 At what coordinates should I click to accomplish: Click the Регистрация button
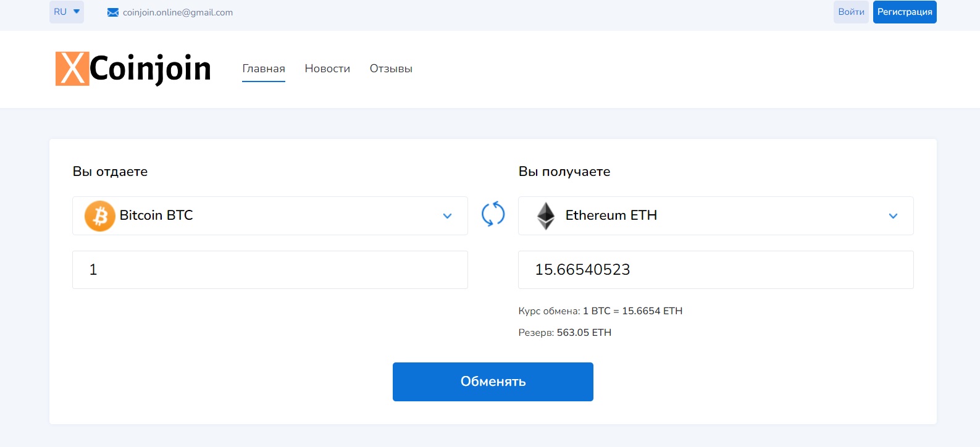(905, 12)
